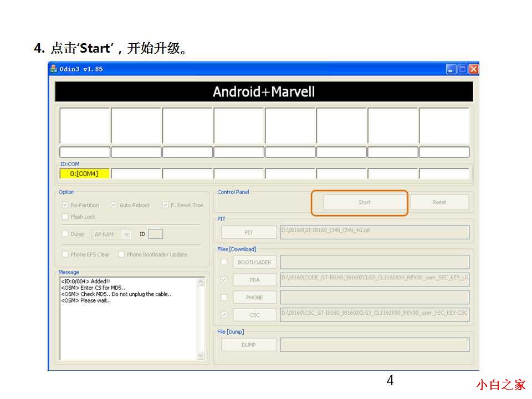Click the ID input field next to Dump

click(x=156, y=234)
